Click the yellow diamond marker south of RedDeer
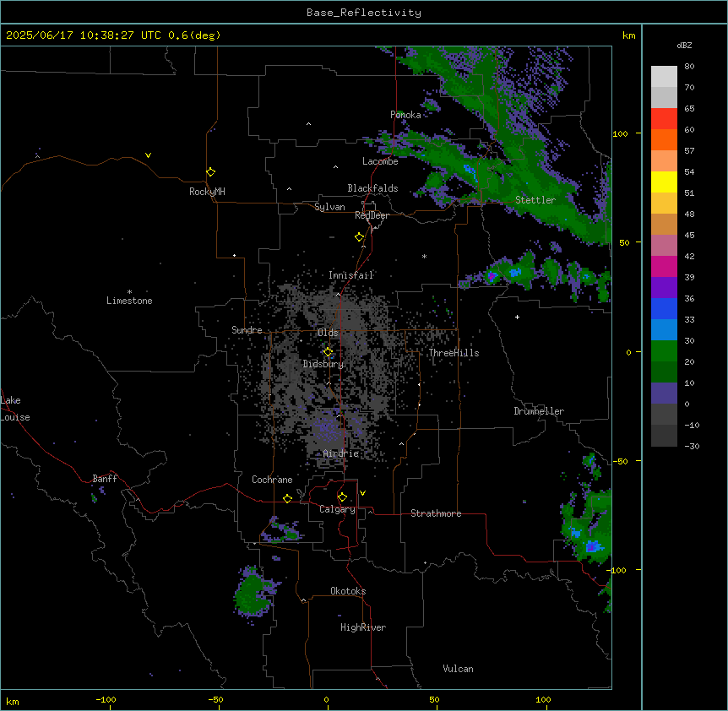This screenshot has width=728, height=711. point(360,237)
